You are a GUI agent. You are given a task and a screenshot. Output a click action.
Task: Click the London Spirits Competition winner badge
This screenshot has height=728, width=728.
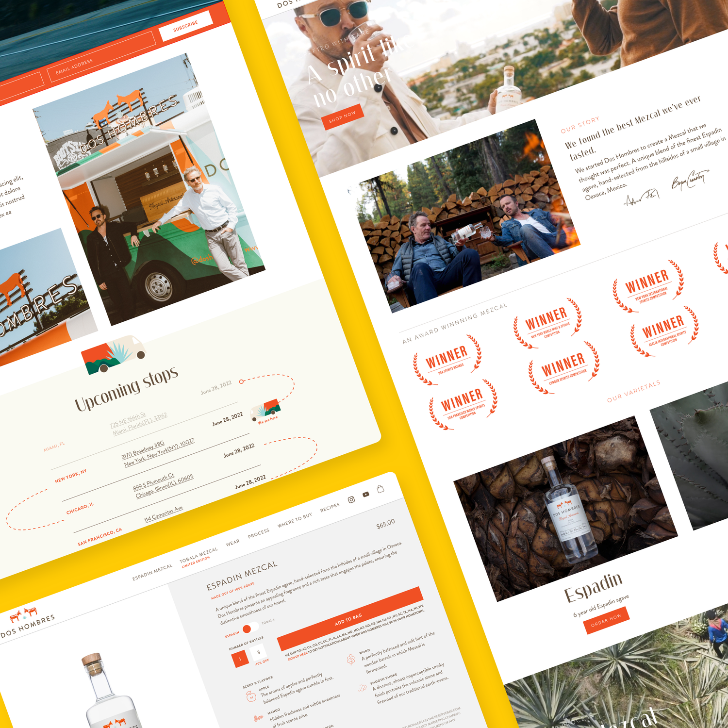(564, 368)
